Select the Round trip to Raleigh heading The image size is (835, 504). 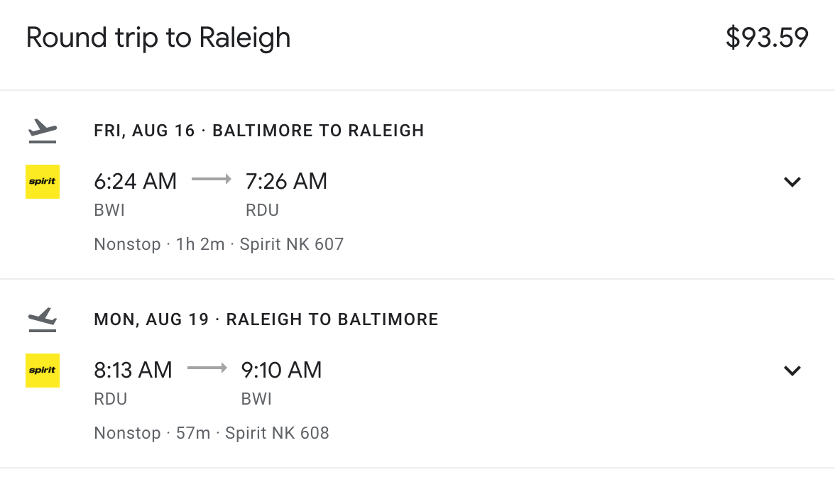[158, 38]
